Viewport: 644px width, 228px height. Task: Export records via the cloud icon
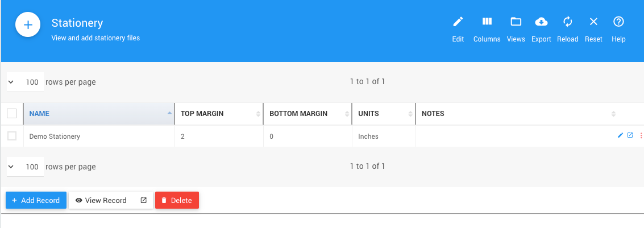click(541, 22)
